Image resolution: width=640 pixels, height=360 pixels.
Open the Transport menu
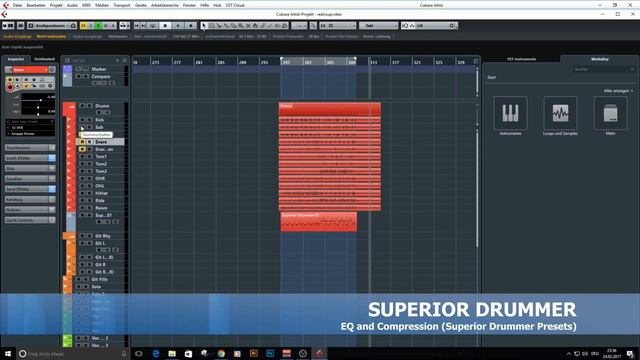click(x=122, y=5)
